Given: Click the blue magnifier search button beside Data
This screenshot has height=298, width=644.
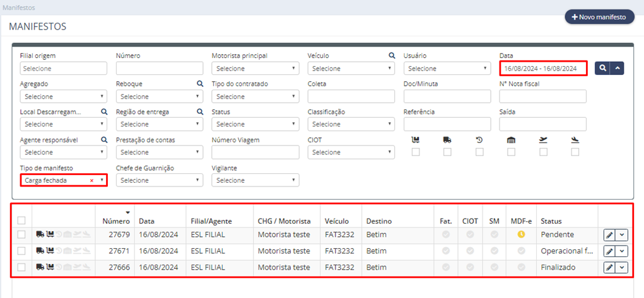Looking at the screenshot, I should 602,69.
